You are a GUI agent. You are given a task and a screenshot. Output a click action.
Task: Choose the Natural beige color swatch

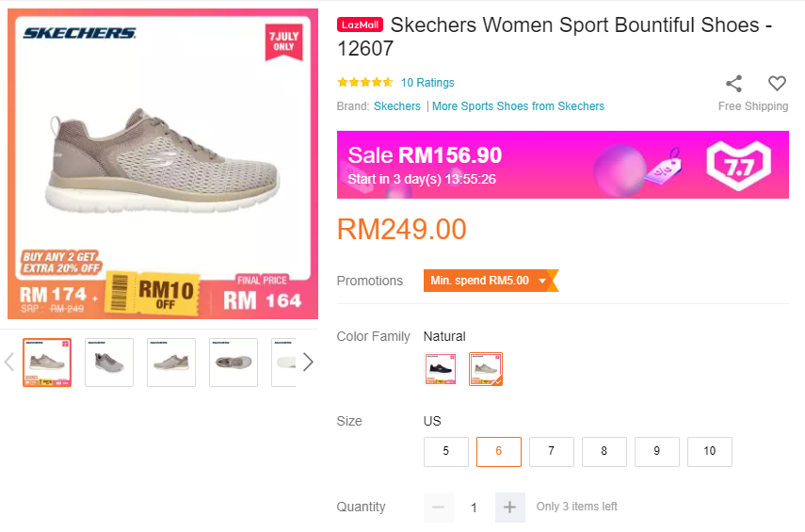pyautogui.click(x=486, y=369)
